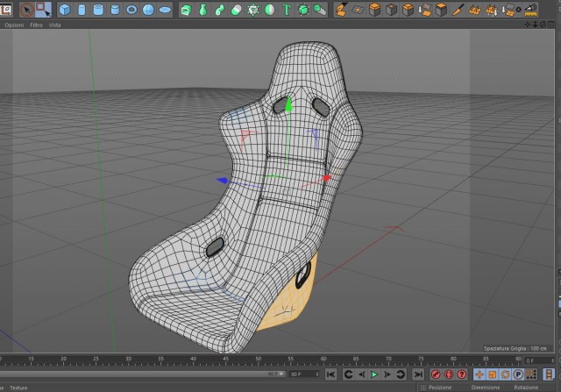Select the Cube primitive icon

[65, 10]
